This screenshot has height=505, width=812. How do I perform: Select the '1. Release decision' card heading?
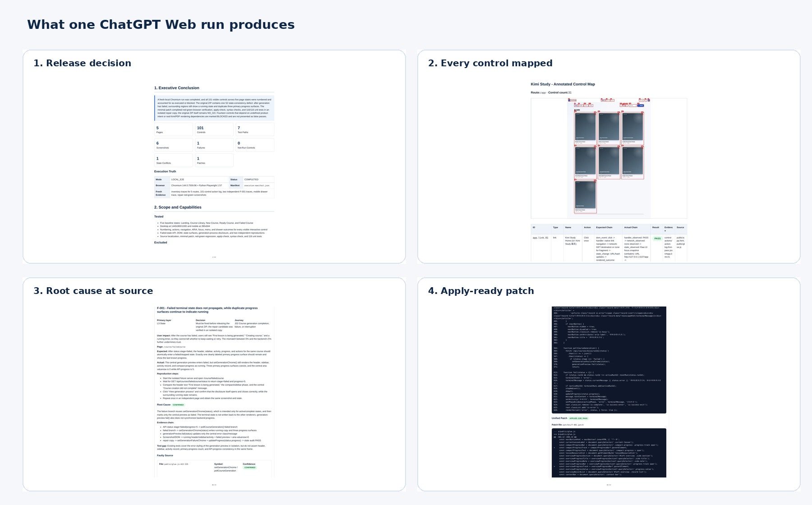[x=82, y=63]
